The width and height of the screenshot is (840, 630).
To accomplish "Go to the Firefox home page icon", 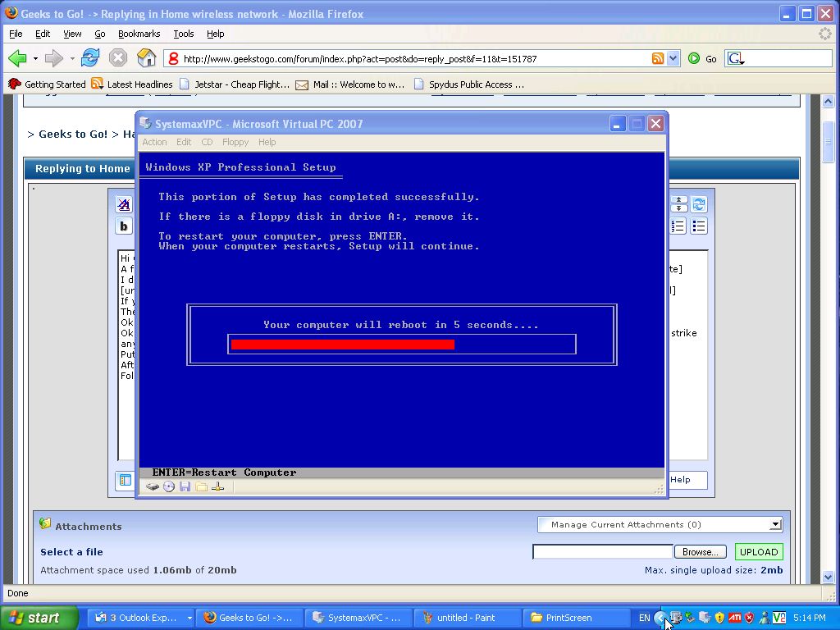I will [x=146, y=57].
